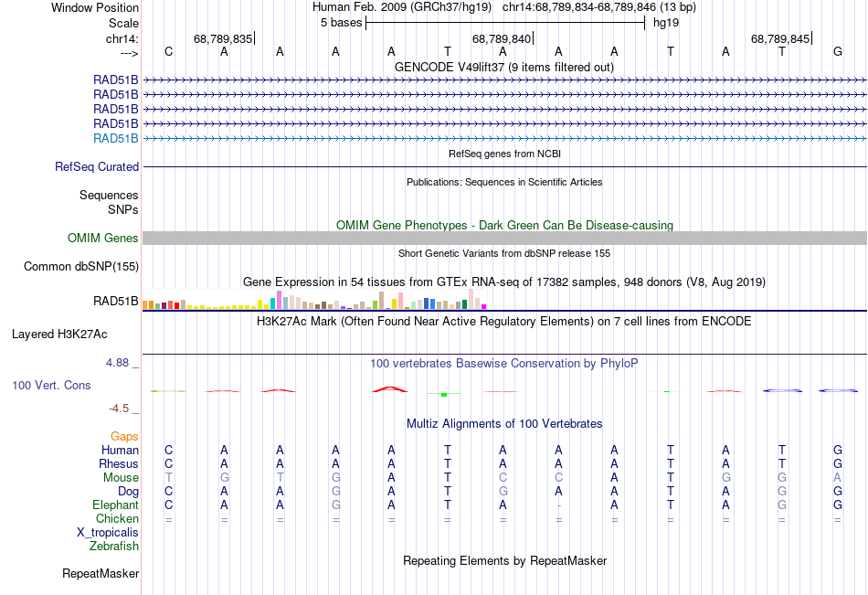Click the dash gap in Elephant row

[x=559, y=505]
